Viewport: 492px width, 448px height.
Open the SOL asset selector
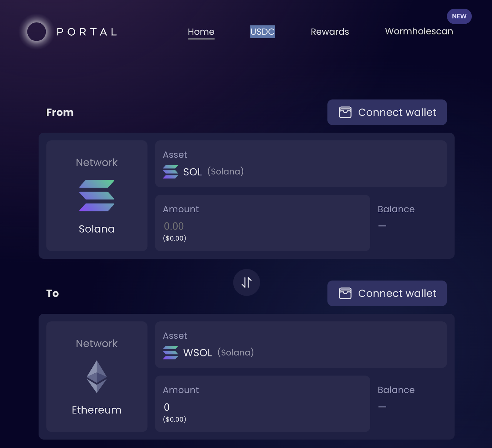pos(301,164)
